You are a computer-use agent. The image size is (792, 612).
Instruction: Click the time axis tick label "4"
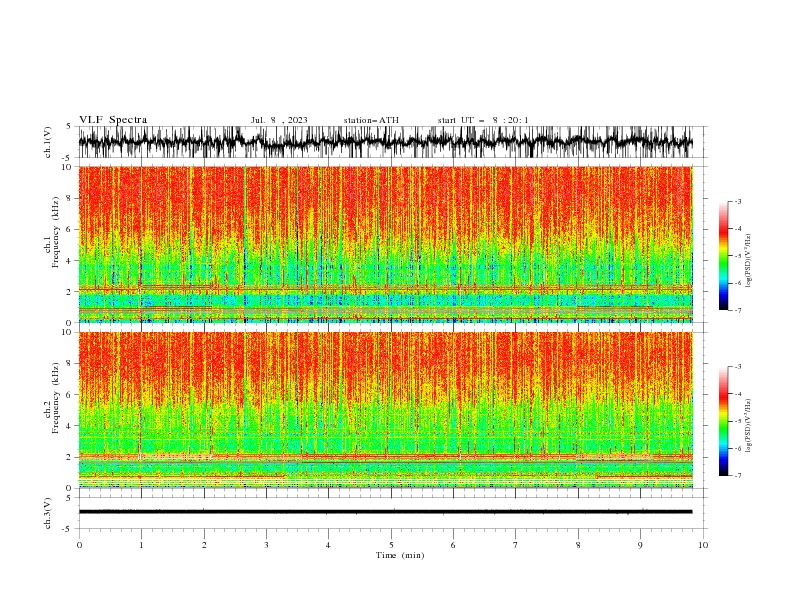click(328, 545)
